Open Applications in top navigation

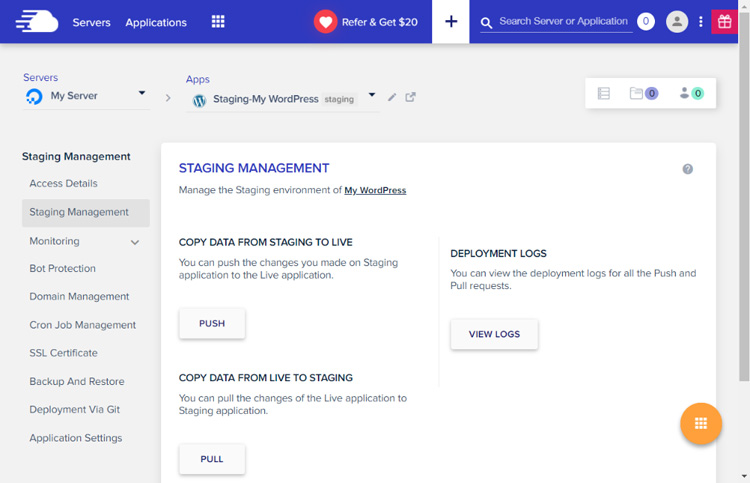coord(156,22)
